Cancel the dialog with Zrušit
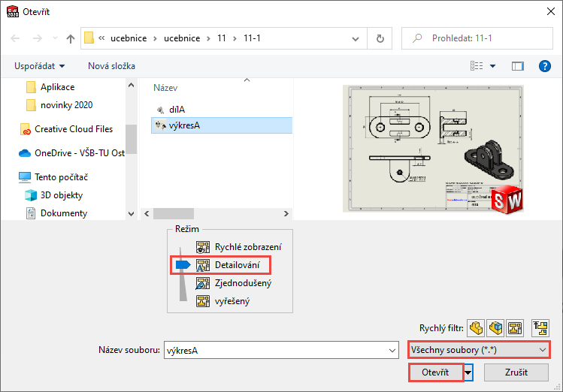 (516, 372)
